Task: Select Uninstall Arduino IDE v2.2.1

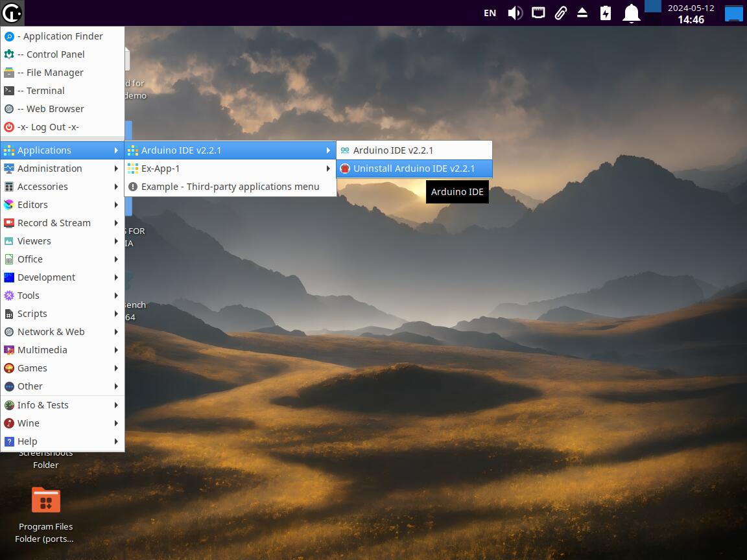Action: (414, 169)
